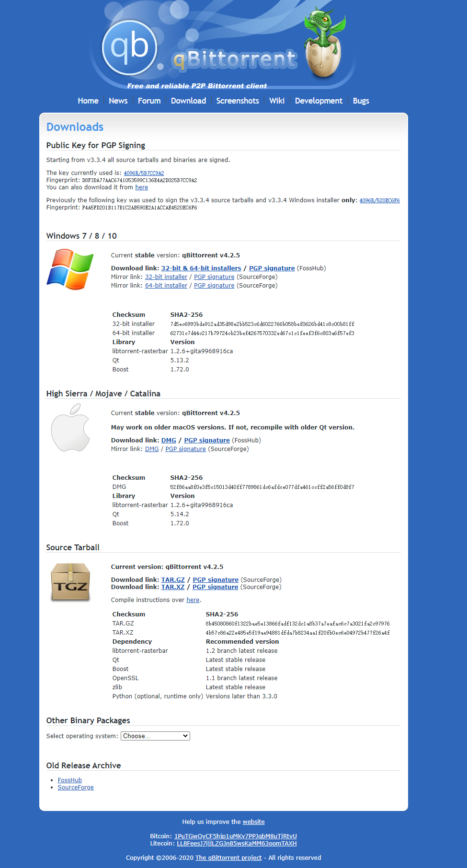Image resolution: width=467 pixels, height=868 pixels.
Task: Click the Bitcoin donation address link
Action: click(236, 836)
